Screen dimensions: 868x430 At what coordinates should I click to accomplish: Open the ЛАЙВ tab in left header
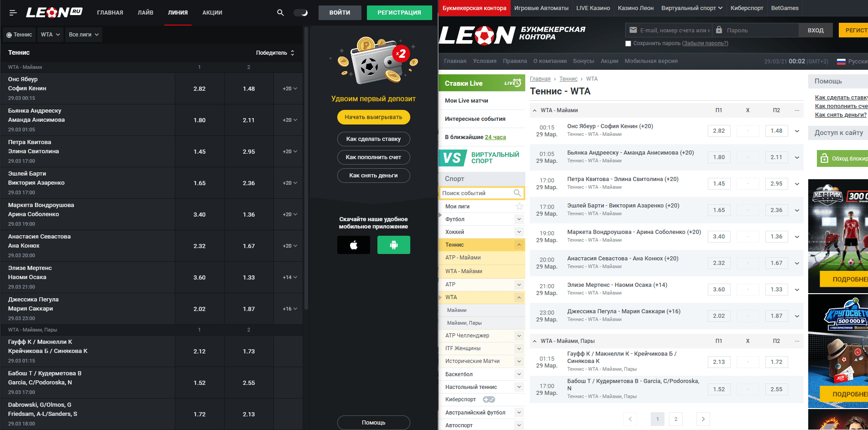tap(146, 13)
